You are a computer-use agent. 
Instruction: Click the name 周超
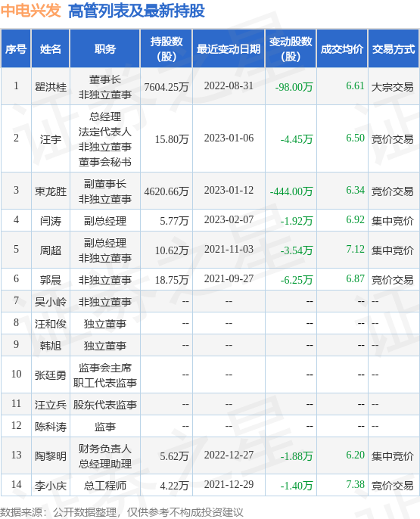coord(51,250)
